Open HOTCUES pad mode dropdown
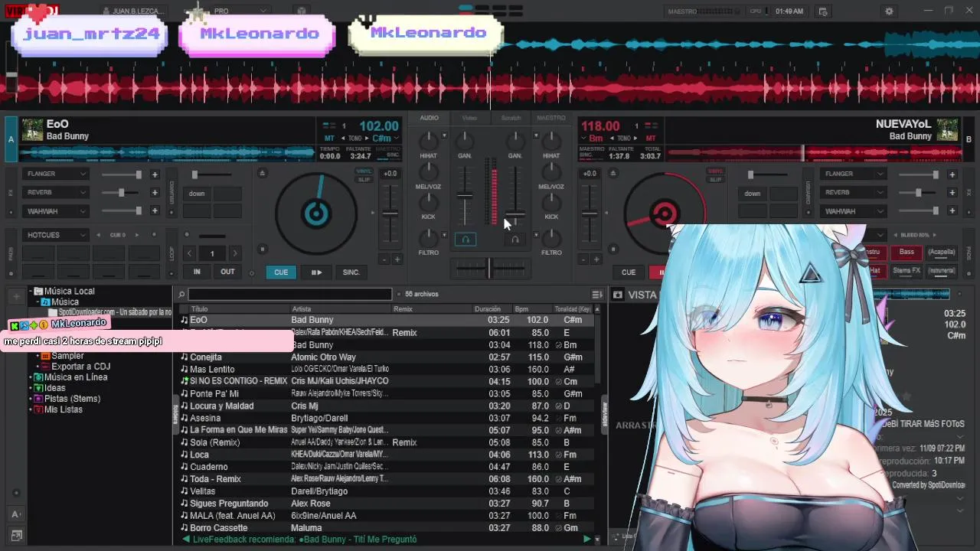This screenshot has height=551, width=980. tap(56, 235)
